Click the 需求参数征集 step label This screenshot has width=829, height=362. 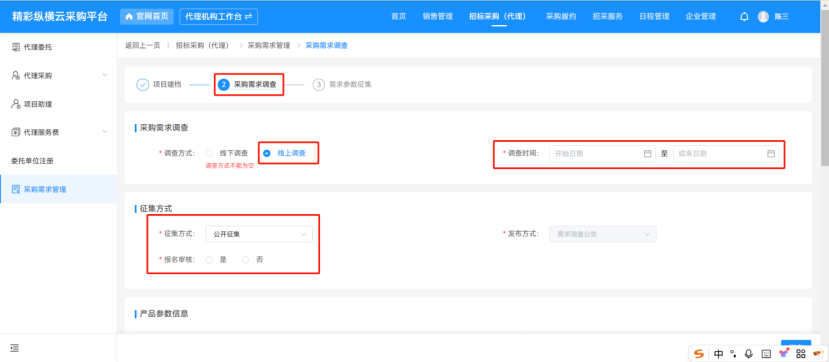350,85
